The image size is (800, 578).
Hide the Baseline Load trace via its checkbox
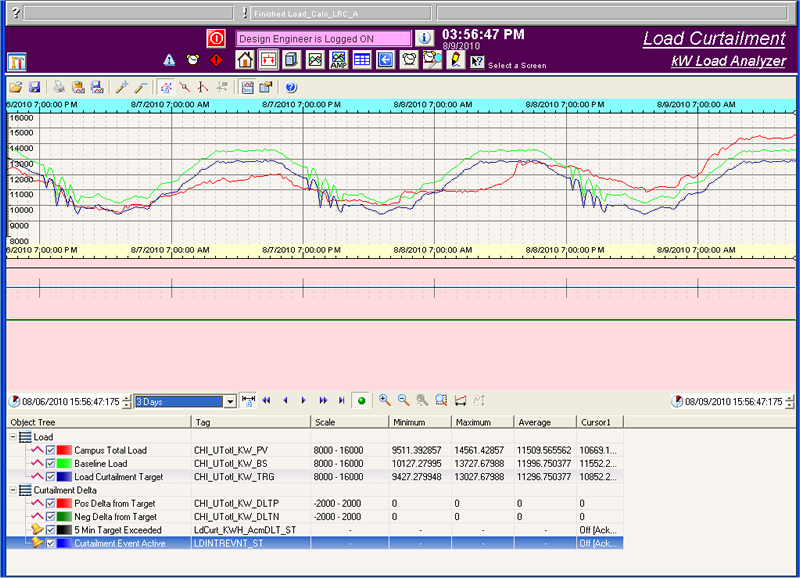pyautogui.click(x=50, y=464)
